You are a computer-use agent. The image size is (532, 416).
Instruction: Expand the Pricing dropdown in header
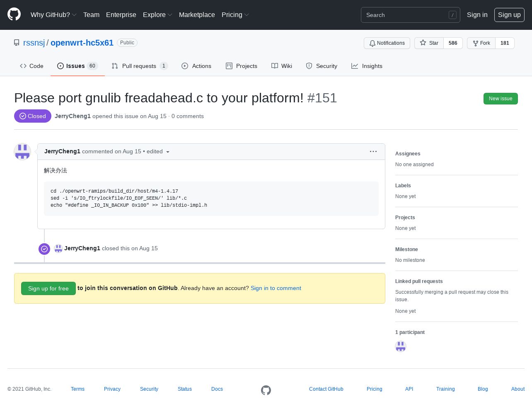(235, 15)
